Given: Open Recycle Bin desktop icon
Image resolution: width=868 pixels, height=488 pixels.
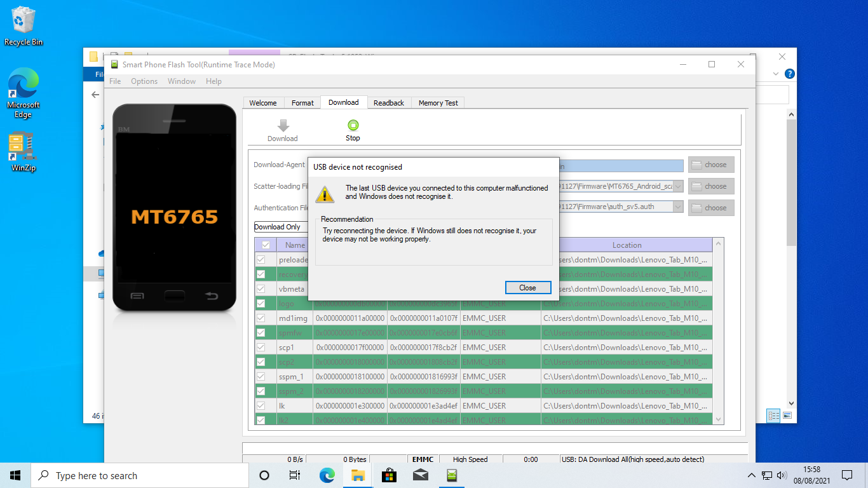Looking at the screenshot, I should [24, 26].
